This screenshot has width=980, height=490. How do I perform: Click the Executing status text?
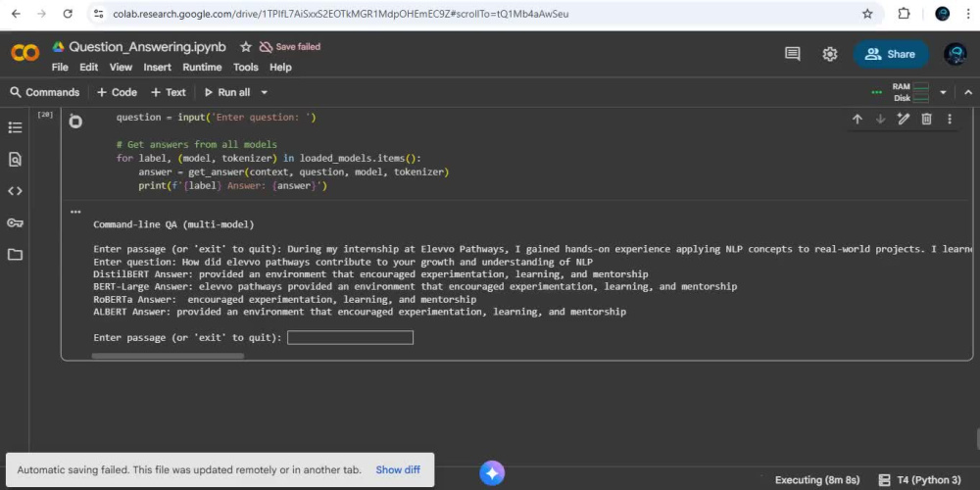tap(817, 480)
